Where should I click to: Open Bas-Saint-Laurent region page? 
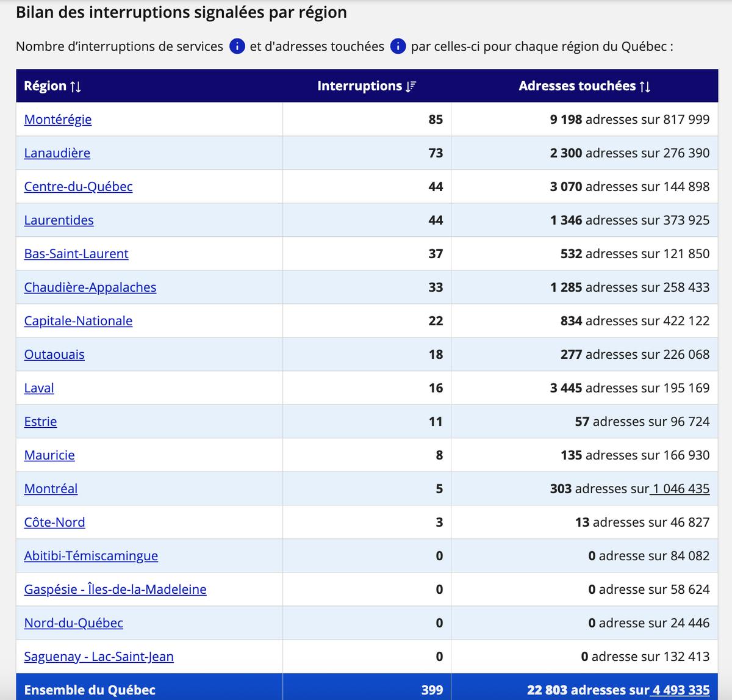click(76, 254)
